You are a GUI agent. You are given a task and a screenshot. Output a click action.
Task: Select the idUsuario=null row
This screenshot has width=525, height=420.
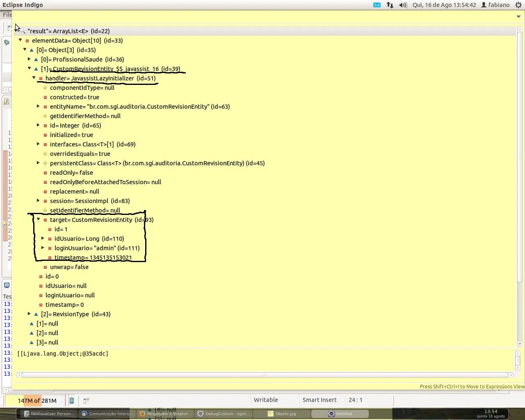point(66,286)
